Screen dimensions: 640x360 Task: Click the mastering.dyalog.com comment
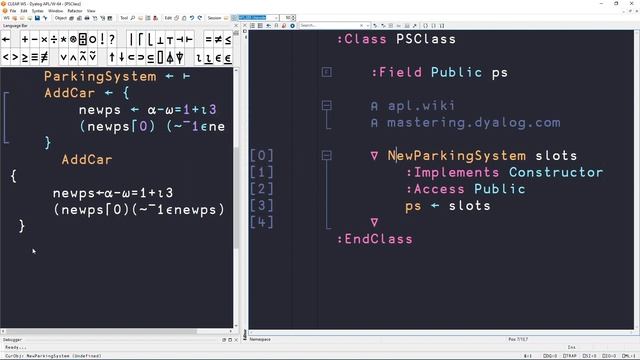tap(473, 122)
